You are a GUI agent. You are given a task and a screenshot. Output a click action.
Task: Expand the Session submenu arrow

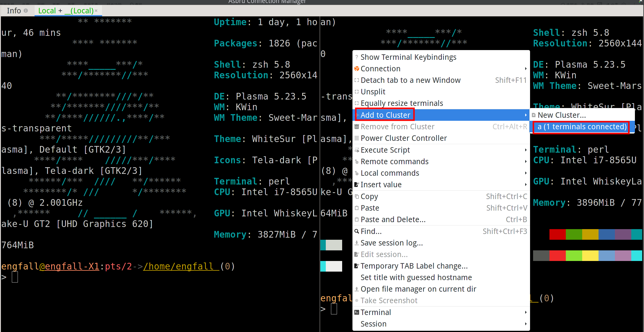pyautogui.click(x=526, y=324)
